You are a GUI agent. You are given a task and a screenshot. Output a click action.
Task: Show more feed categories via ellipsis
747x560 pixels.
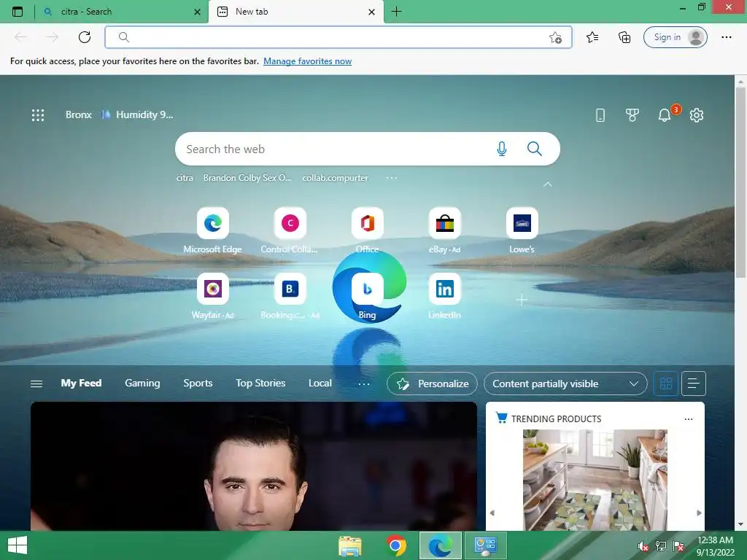click(364, 384)
